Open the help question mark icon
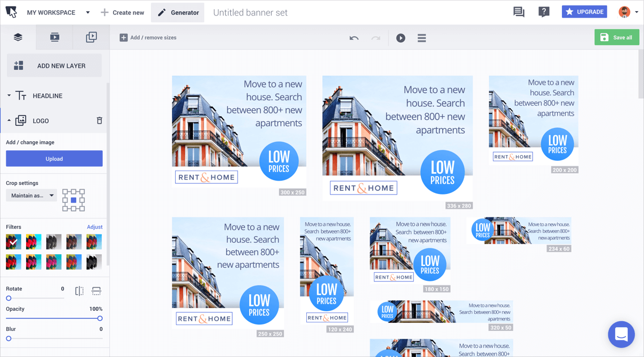The image size is (644, 357). point(543,12)
